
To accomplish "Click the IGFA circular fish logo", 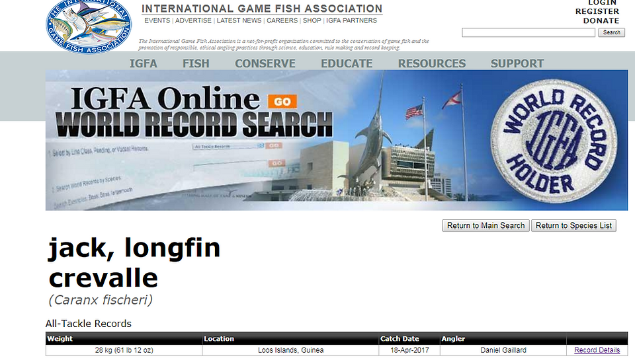I will tap(89, 26).
